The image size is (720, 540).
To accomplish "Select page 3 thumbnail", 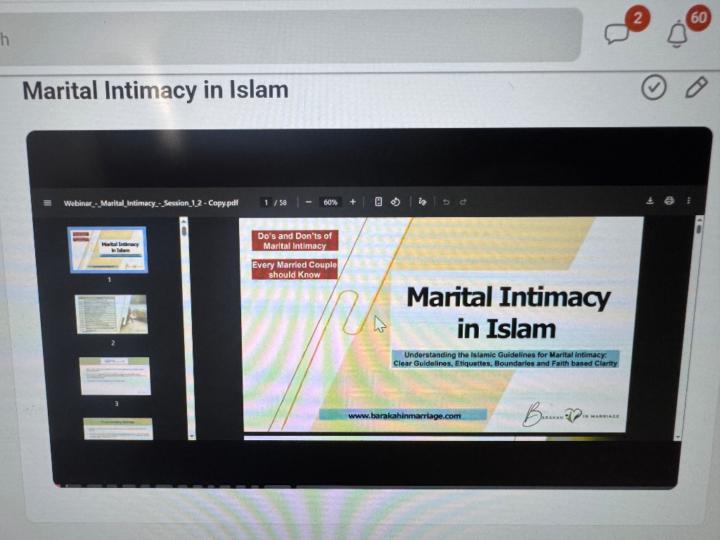I will click(115, 376).
